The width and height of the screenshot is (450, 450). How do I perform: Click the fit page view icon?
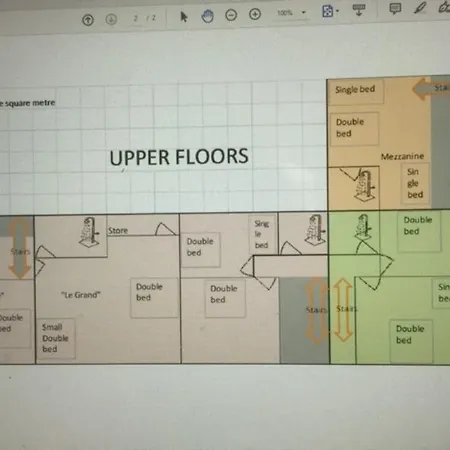(328, 11)
